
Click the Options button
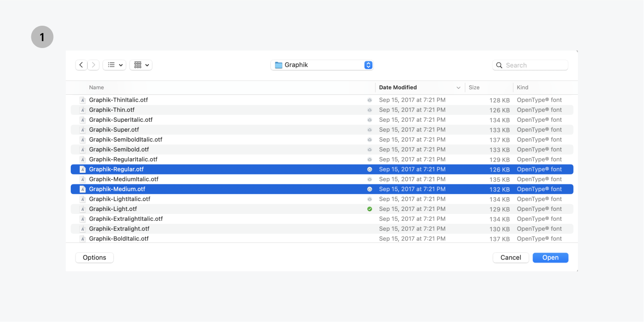point(94,257)
